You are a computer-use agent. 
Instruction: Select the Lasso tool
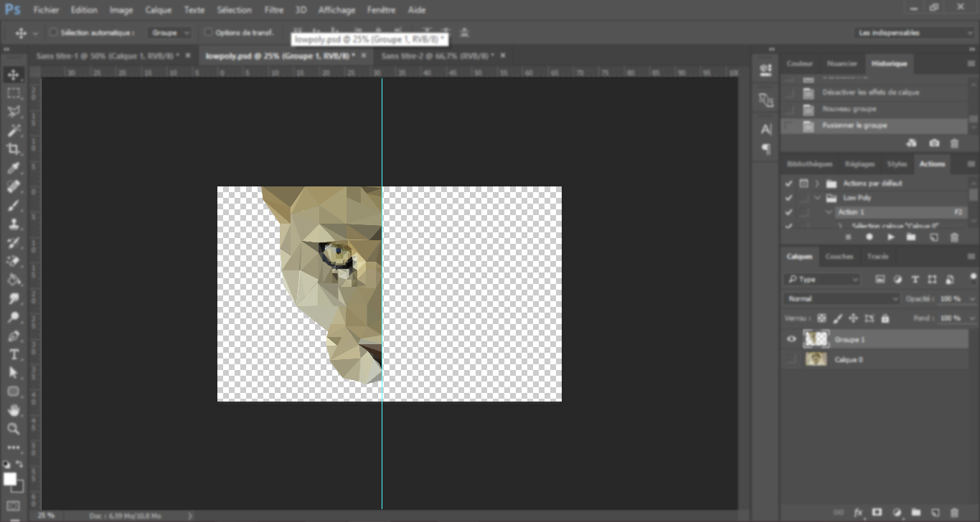14,112
